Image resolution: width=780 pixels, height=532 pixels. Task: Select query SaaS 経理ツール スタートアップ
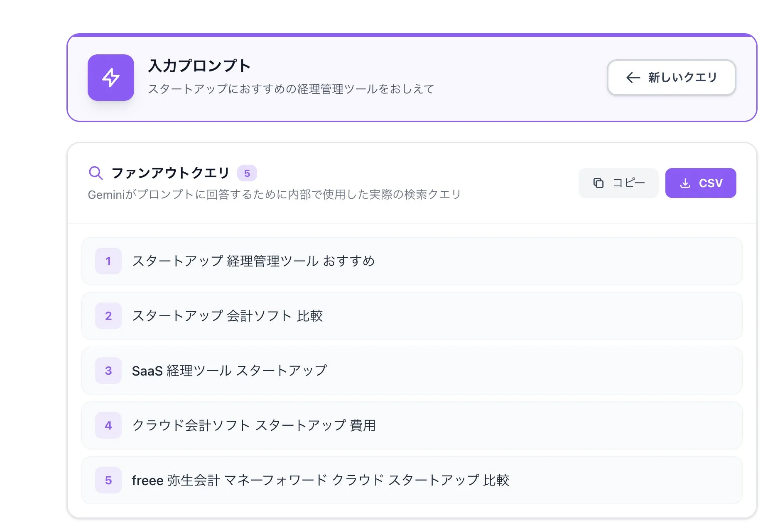tap(230, 371)
